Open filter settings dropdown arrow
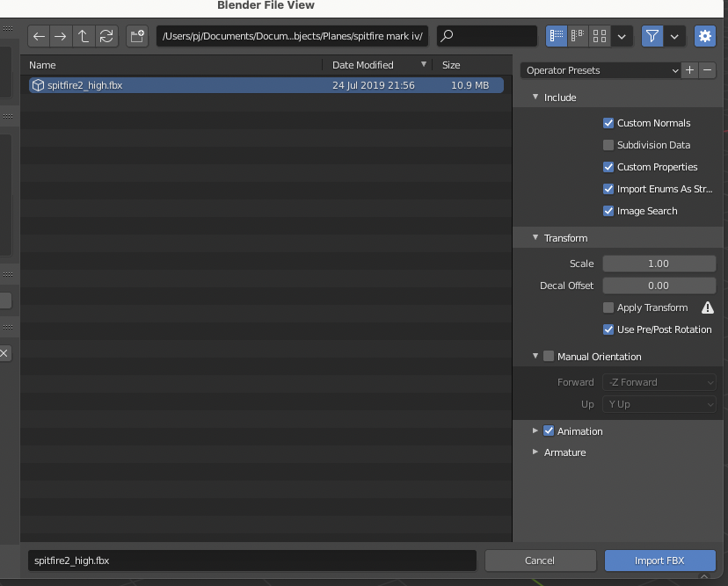This screenshot has width=728, height=586. [x=674, y=36]
